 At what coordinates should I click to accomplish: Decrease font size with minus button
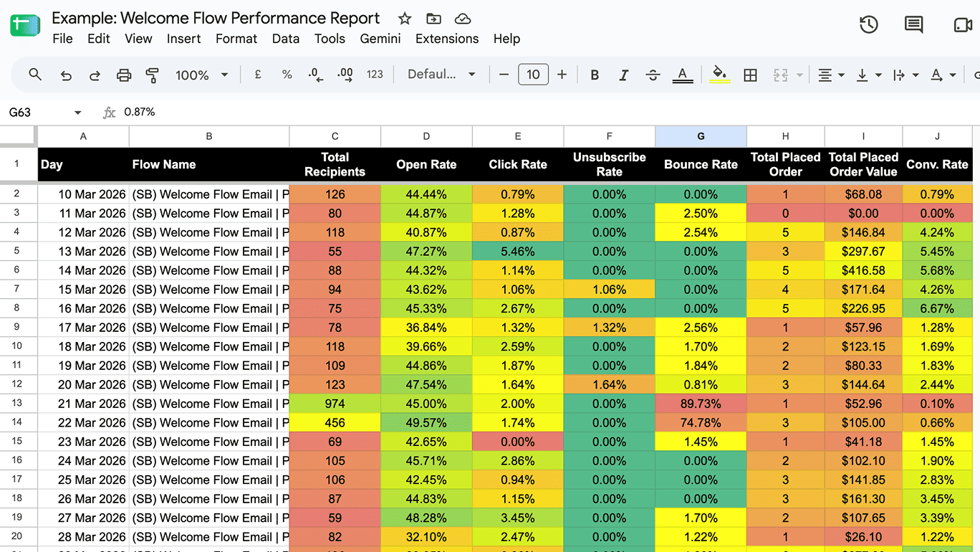pos(504,75)
